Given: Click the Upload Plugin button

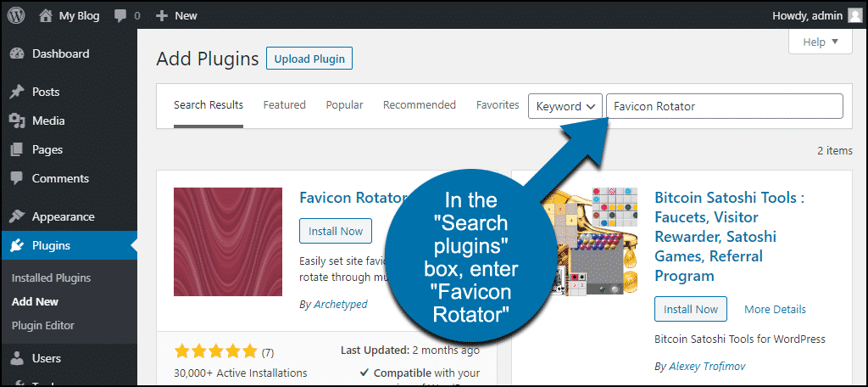Looking at the screenshot, I should pos(309,59).
